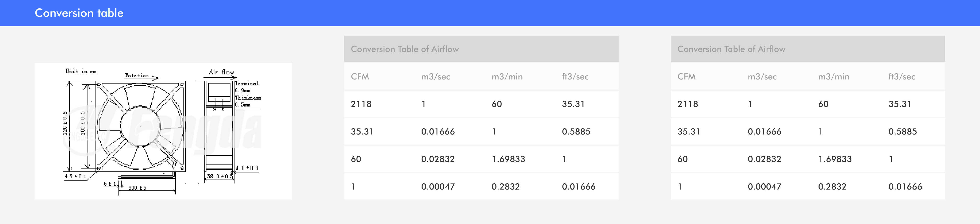Click the 0.00047 cell in the left table

point(438,187)
